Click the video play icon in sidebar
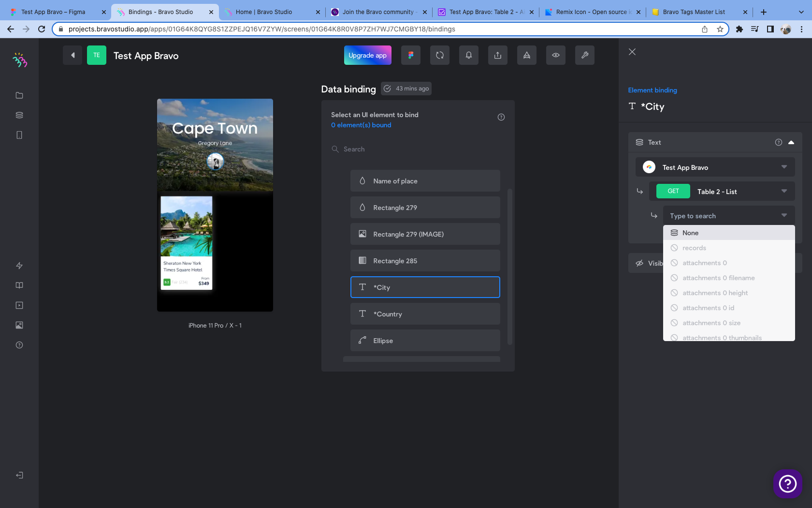812x508 pixels. pos(19,305)
